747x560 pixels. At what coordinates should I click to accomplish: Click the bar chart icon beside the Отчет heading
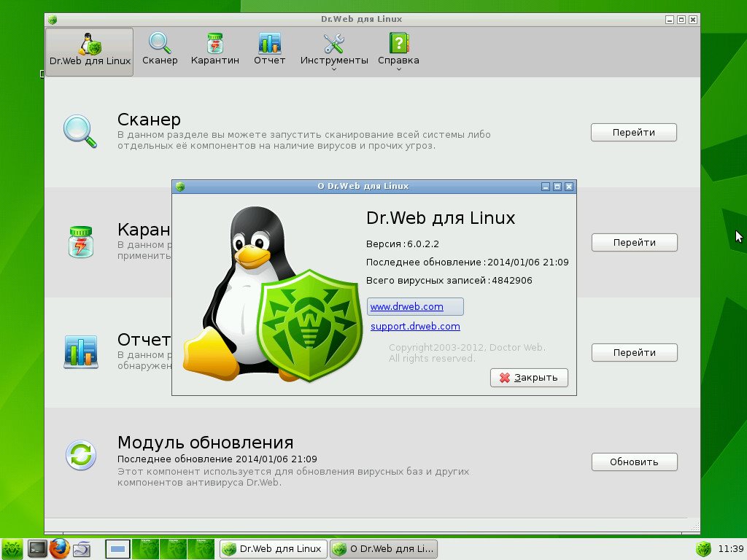pos(80,352)
